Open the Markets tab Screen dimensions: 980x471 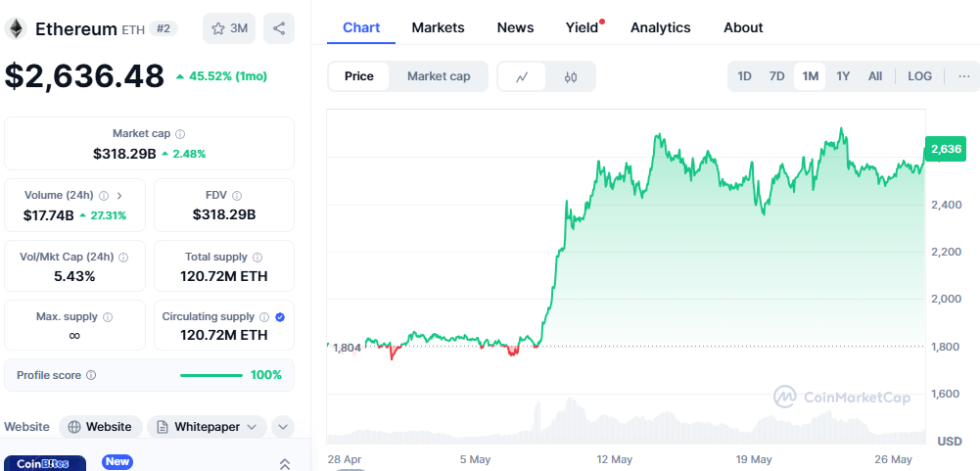coord(439,27)
